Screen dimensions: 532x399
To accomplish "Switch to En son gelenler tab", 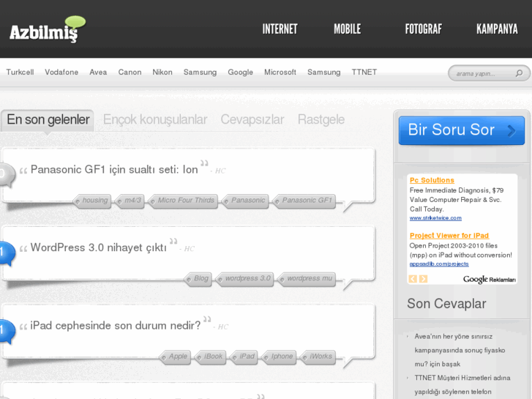I will (48, 119).
